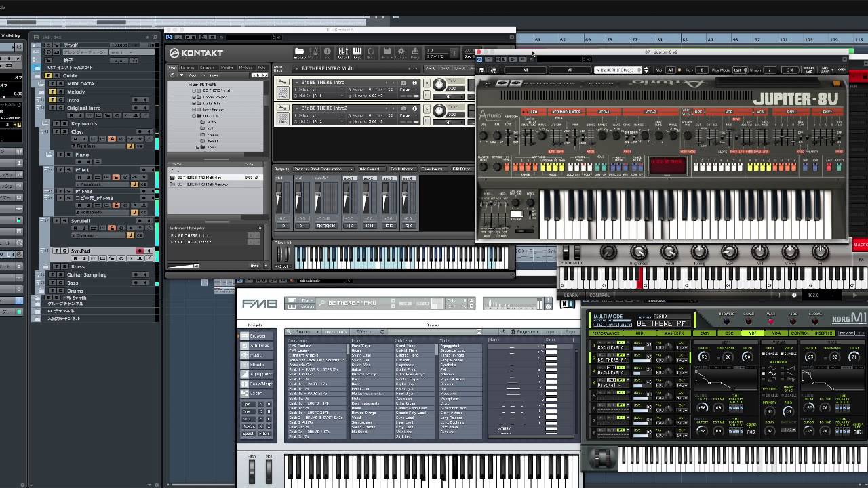868x488 pixels.
Task: Click Add Channel in Kontakt Outputs
Action: [x=370, y=169]
